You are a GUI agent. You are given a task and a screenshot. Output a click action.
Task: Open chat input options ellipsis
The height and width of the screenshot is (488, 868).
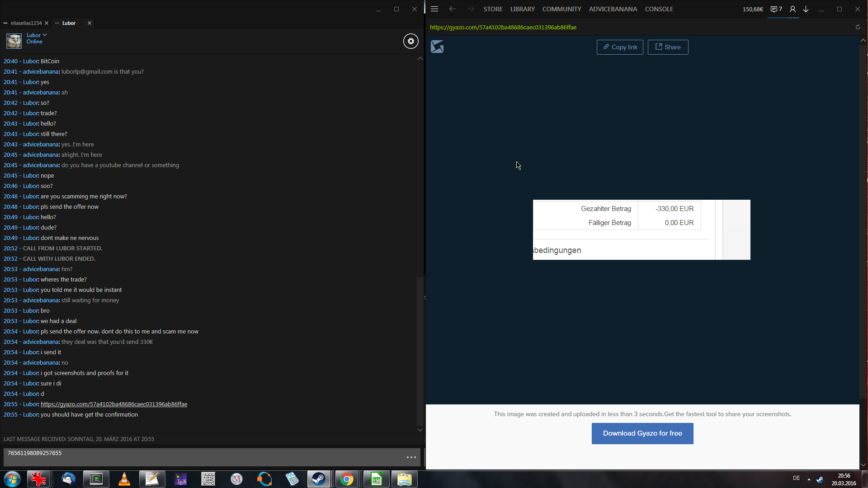pos(411,457)
